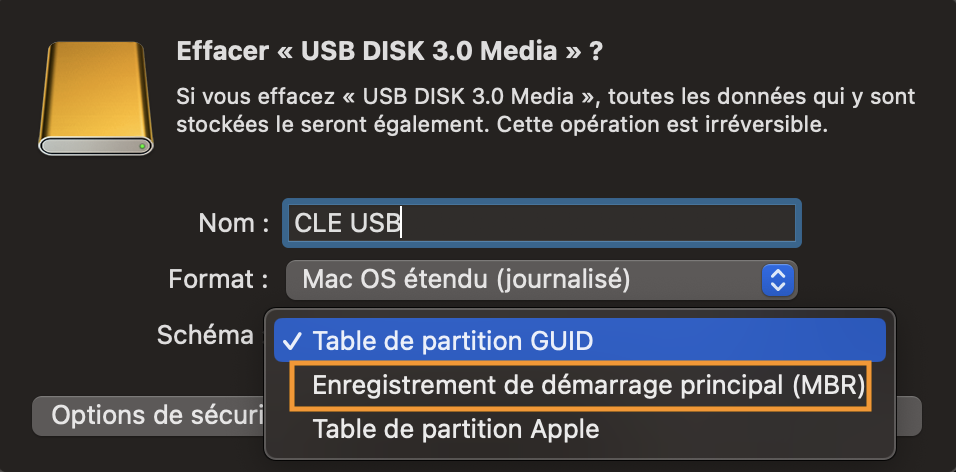Open the Format popup showing Mac OS étendu

pyautogui.click(x=520, y=280)
